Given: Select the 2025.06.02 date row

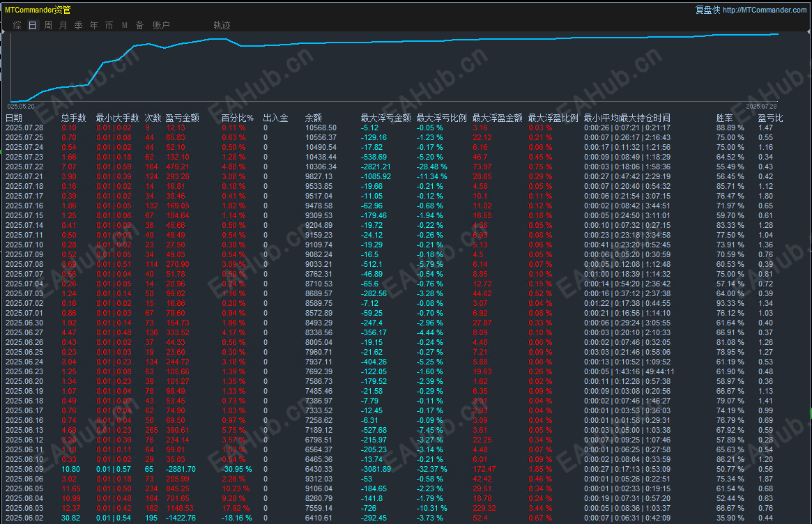Looking at the screenshot, I should [24, 518].
